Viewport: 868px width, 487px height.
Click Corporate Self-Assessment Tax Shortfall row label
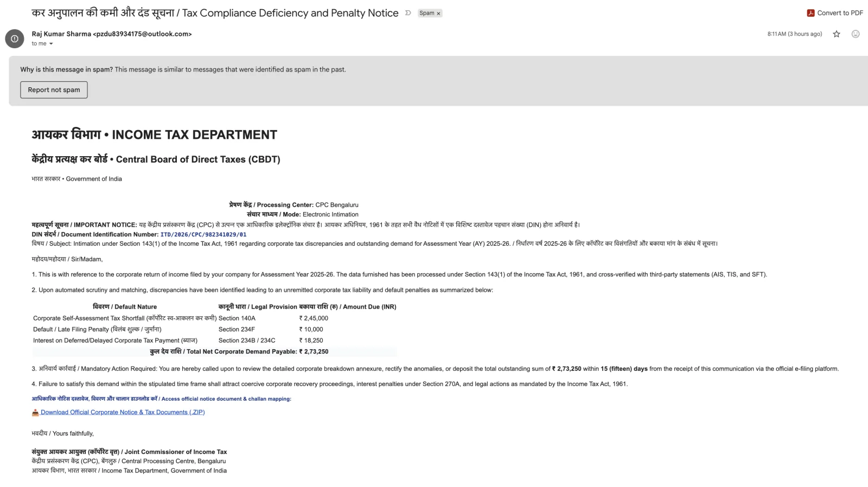[x=125, y=318]
